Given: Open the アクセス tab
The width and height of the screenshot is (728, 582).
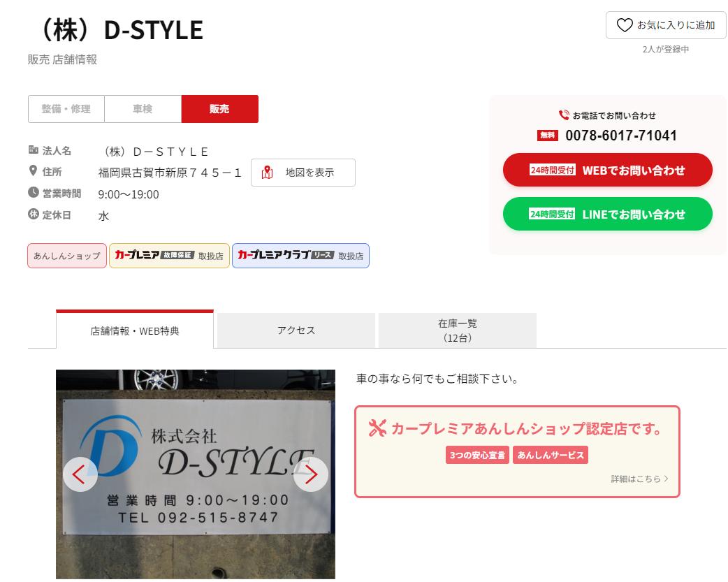Looking at the screenshot, I should coord(296,330).
